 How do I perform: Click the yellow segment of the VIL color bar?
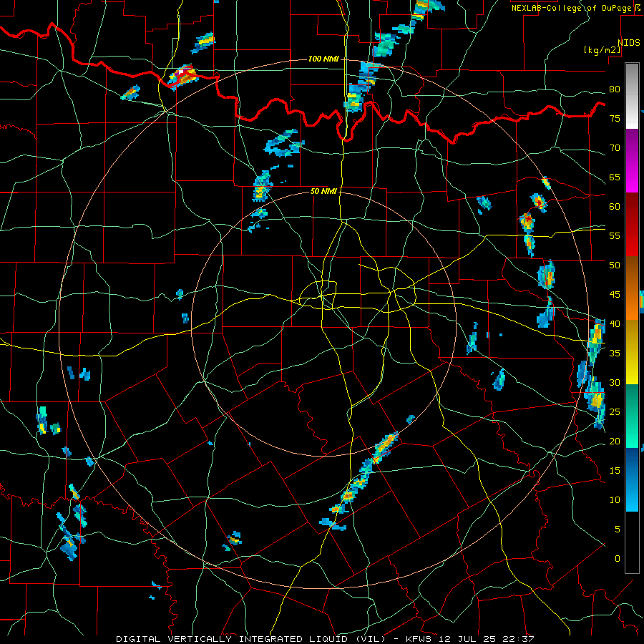click(x=632, y=352)
